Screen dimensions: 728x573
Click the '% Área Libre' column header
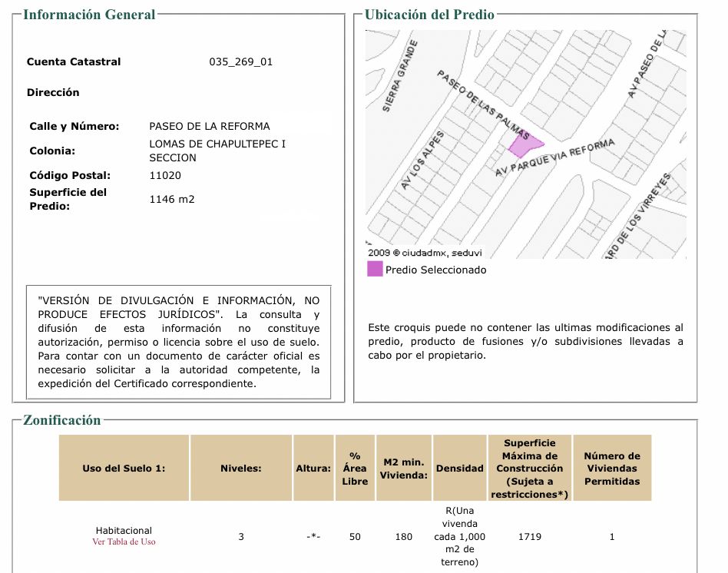356,468
